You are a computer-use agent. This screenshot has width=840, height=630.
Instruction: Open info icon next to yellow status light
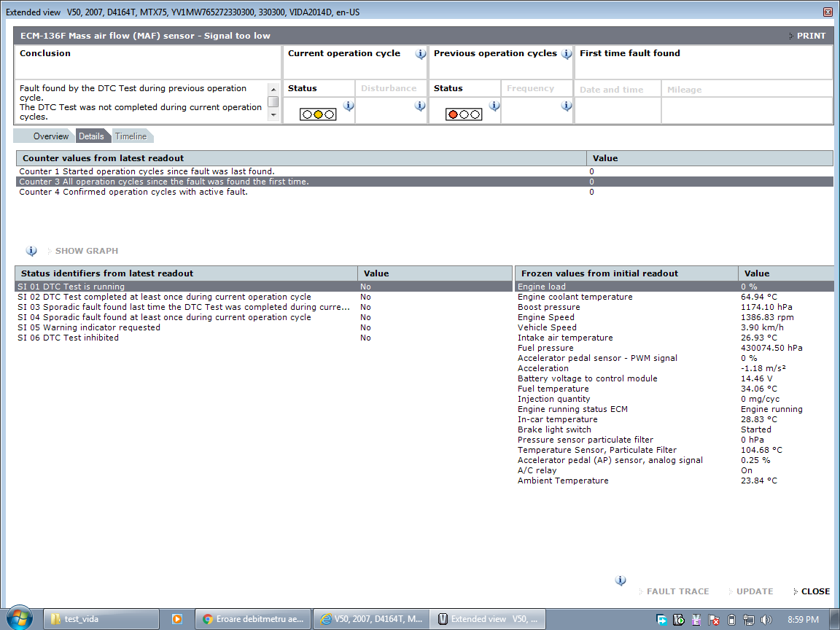click(348, 106)
